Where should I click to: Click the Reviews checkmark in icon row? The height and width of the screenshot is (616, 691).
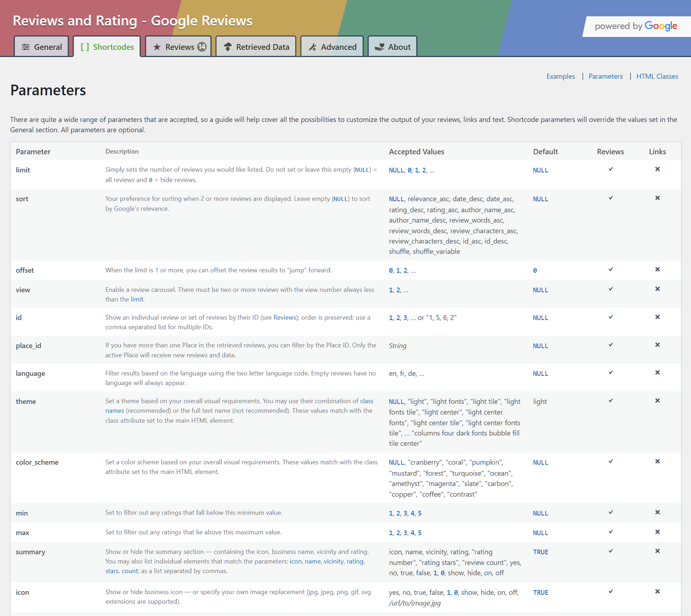[x=611, y=592]
